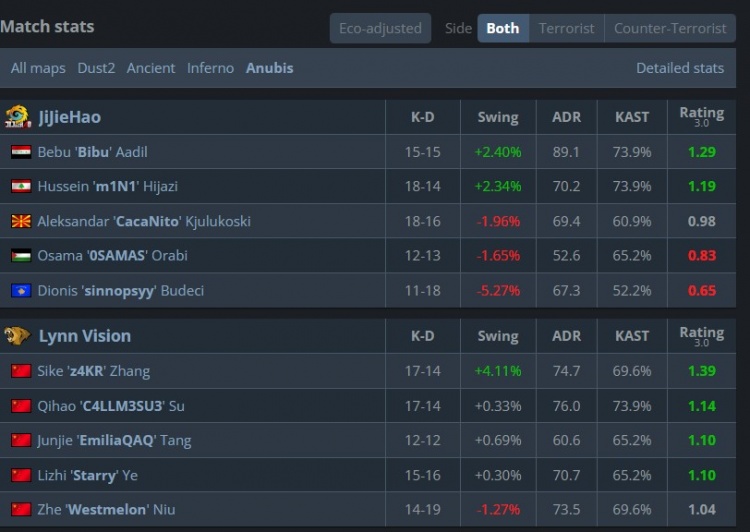The height and width of the screenshot is (532, 750).
Task: Click sinnopsyy's rating value 0.65
Action: pyautogui.click(x=702, y=290)
